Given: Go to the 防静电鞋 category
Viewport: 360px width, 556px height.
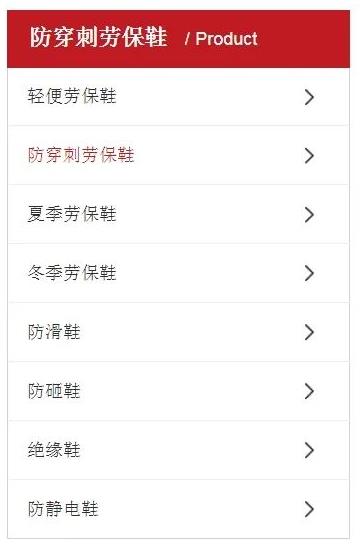Looking at the screenshot, I should [63, 508].
